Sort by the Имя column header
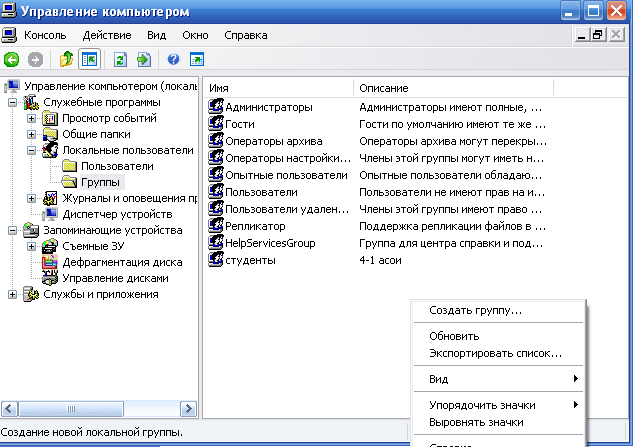This screenshot has width=633, height=447. click(279, 88)
